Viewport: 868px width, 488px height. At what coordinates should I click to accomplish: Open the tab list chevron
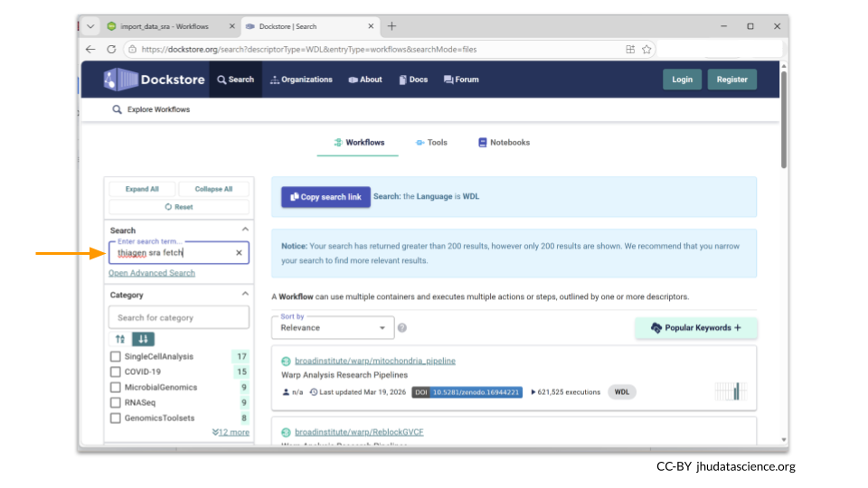click(90, 26)
